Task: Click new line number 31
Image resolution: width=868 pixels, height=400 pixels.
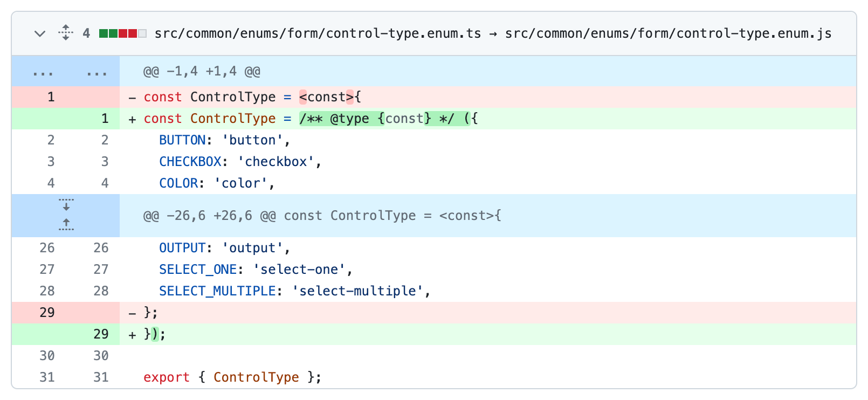Action: tap(101, 377)
